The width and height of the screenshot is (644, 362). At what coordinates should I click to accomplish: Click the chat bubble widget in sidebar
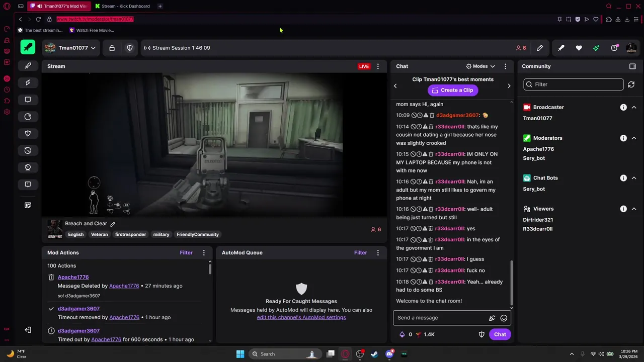tap(28, 100)
